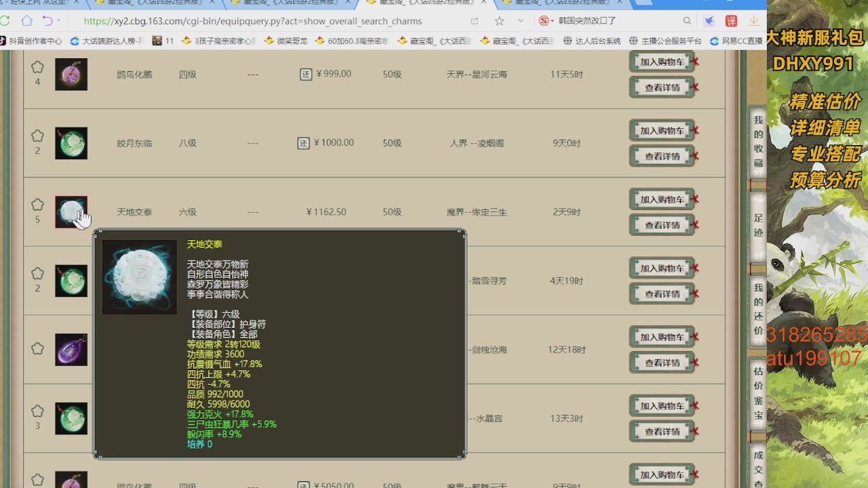
Task: Favorite star on 剑烛沧海 row
Action: tap(37, 348)
